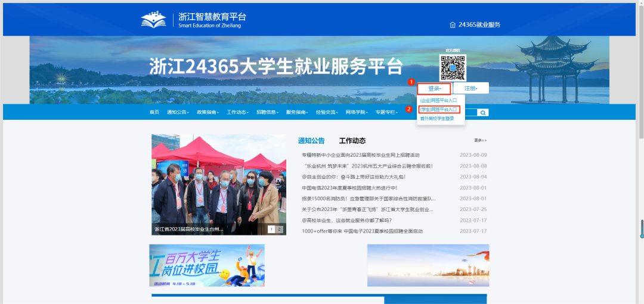The width and height of the screenshot is (644, 304).
Task: Click the search input field
Action: pos(471,113)
